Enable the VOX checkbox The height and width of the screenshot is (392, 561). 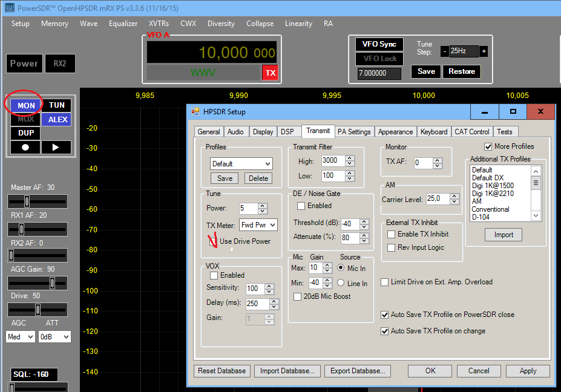pyautogui.click(x=214, y=275)
